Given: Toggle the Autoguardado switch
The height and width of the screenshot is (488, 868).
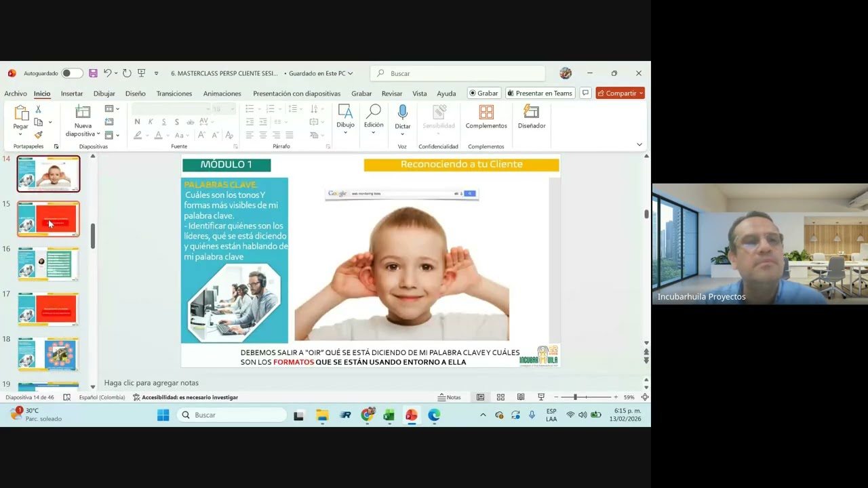Looking at the screenshot, I should (72, 73).
